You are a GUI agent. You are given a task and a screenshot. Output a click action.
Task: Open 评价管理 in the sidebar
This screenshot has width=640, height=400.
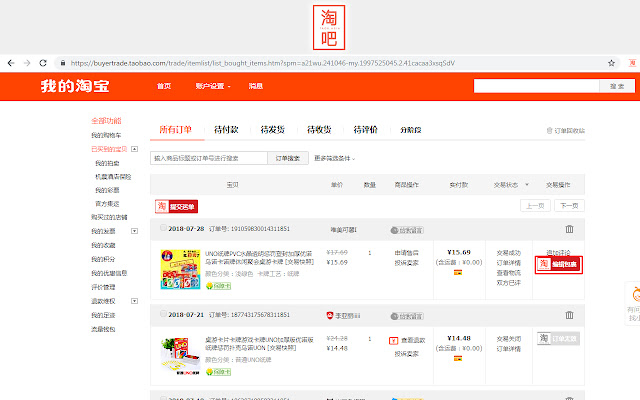(103, 287)
